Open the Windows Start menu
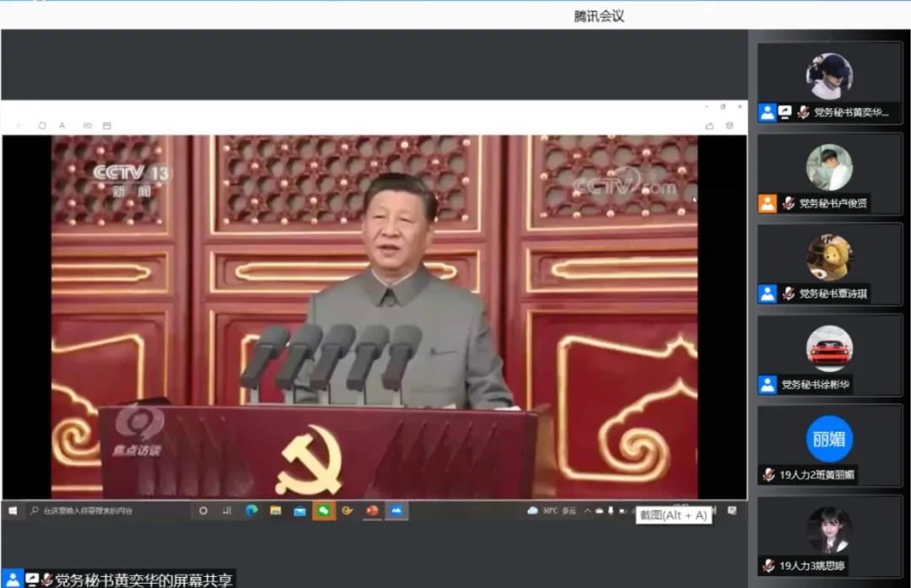The height and width of the screenshot is (588, 911). [x=11, y=510]
